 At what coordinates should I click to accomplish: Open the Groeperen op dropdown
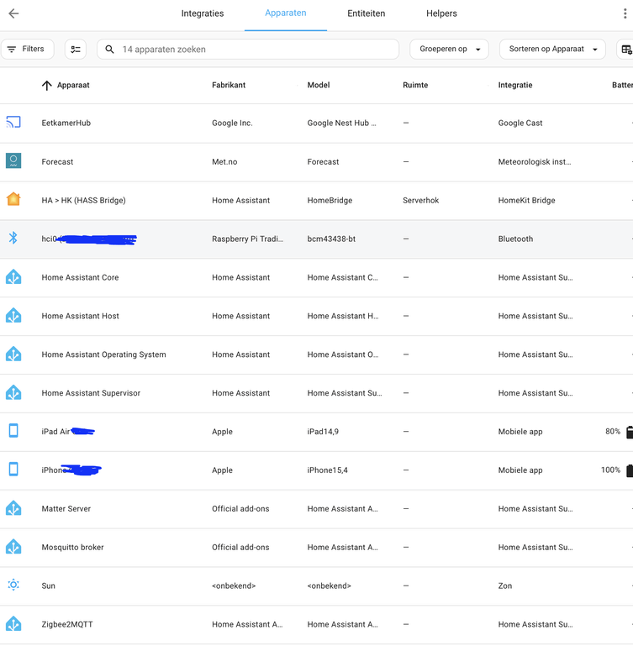point(449,50)
